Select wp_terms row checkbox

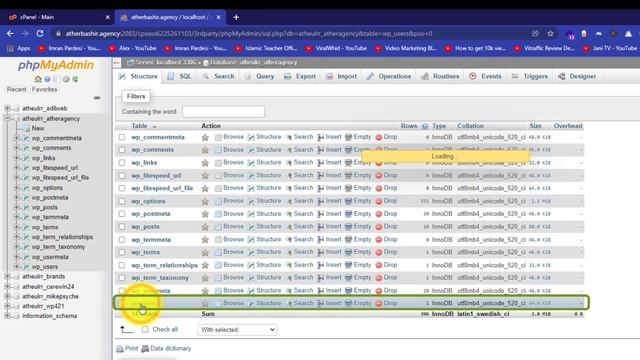click(x=122, y=252)
